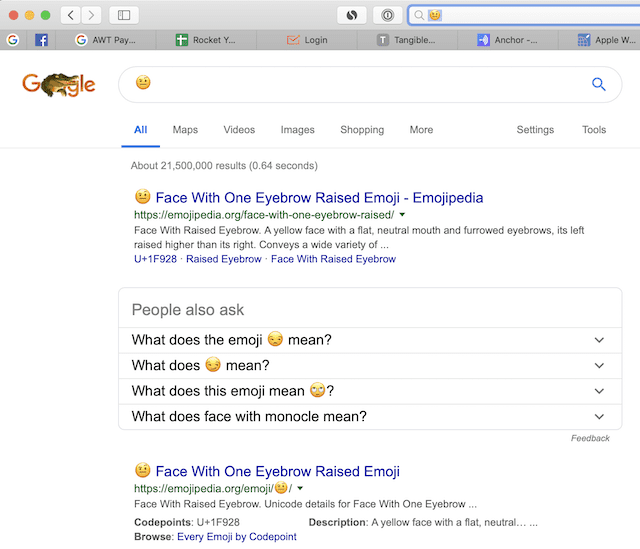Click the 1Password toolbar extension icon

click(x=387, y=15)
